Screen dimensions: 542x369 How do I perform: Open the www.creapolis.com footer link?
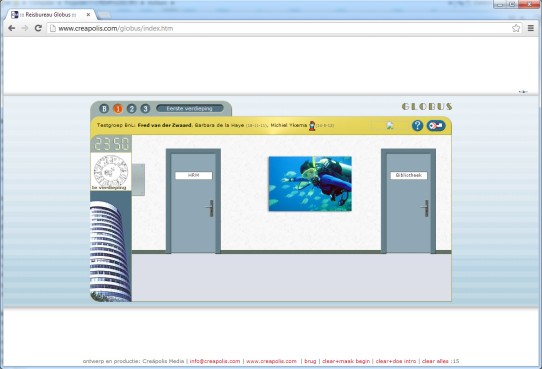271,361
